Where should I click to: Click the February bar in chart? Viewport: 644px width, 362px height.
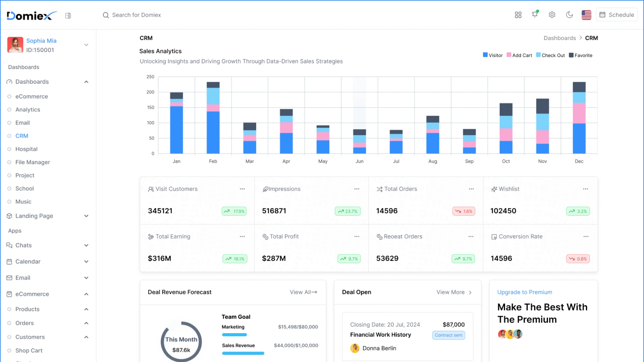pyautogui.click(x=213, y=118)
